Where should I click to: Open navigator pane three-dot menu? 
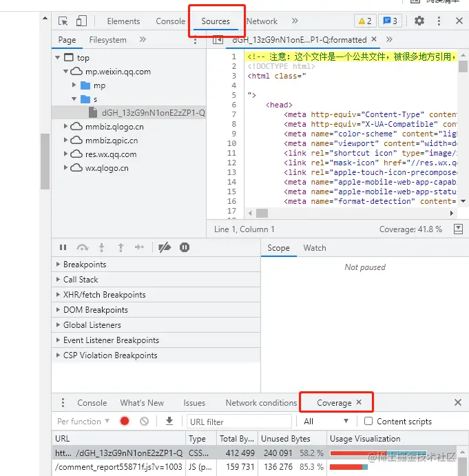[x=195, y=40]
